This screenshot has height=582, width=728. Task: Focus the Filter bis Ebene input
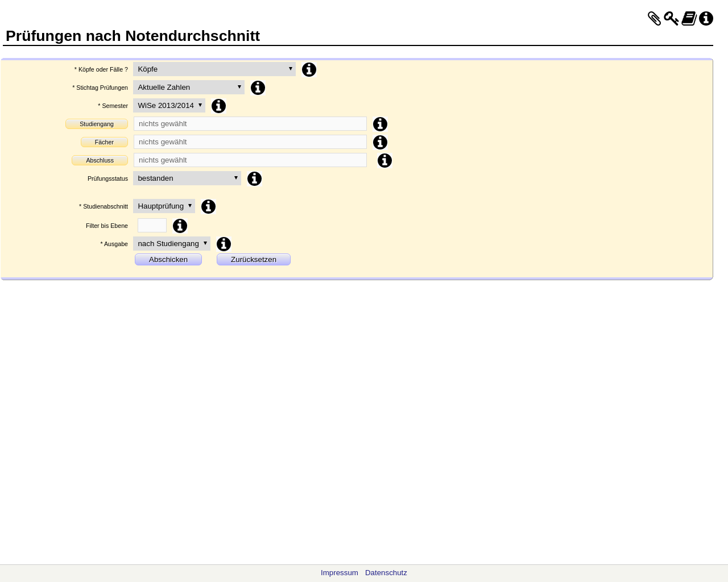tap(152, 225)
